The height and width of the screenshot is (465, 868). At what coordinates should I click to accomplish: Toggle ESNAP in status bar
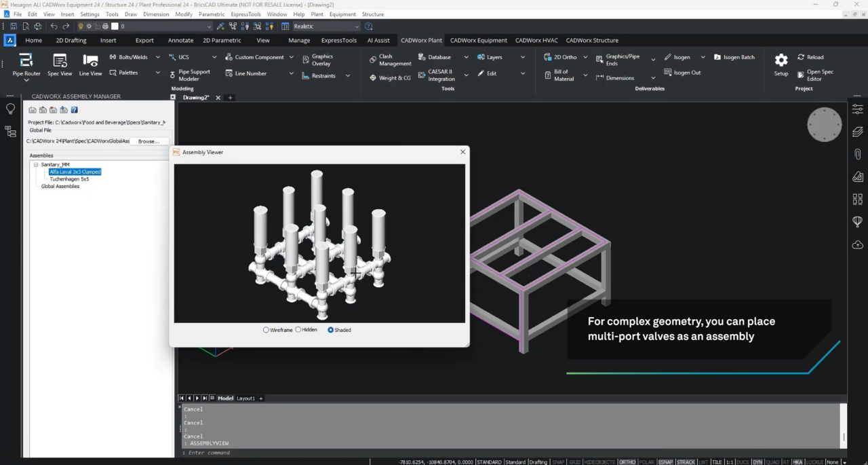666,462
